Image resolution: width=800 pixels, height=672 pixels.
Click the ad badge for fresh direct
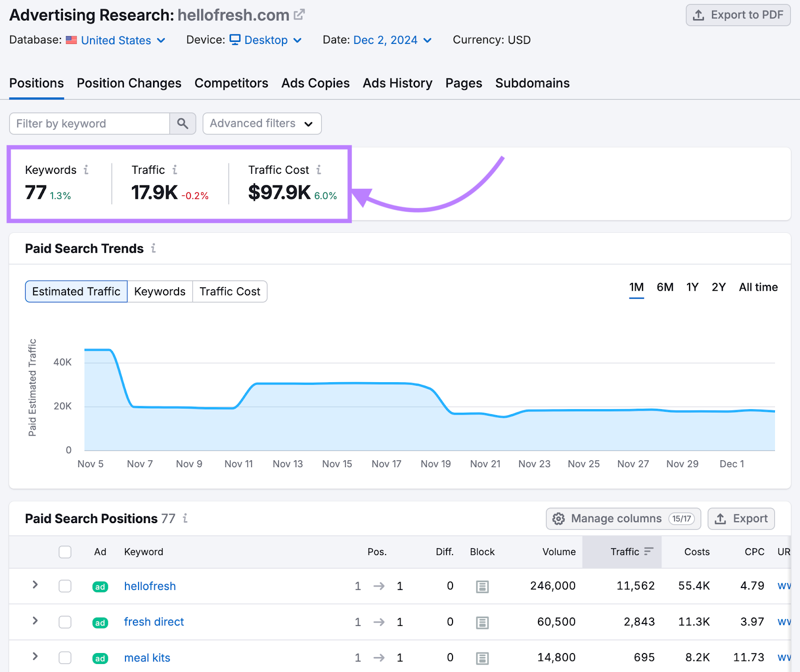click(x=100, y=623)
